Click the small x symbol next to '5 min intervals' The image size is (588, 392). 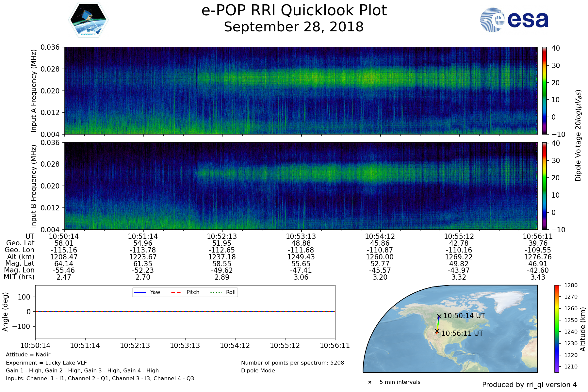[x=370, y=382]
